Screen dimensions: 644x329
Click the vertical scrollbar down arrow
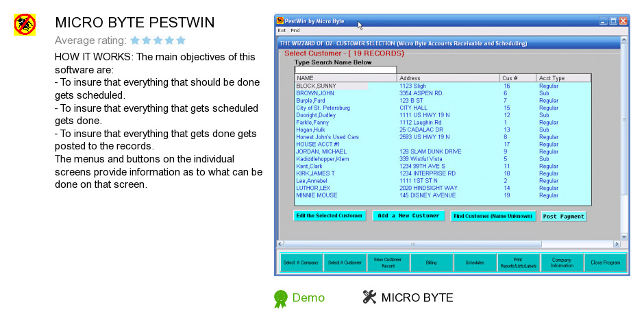[624, 236]
